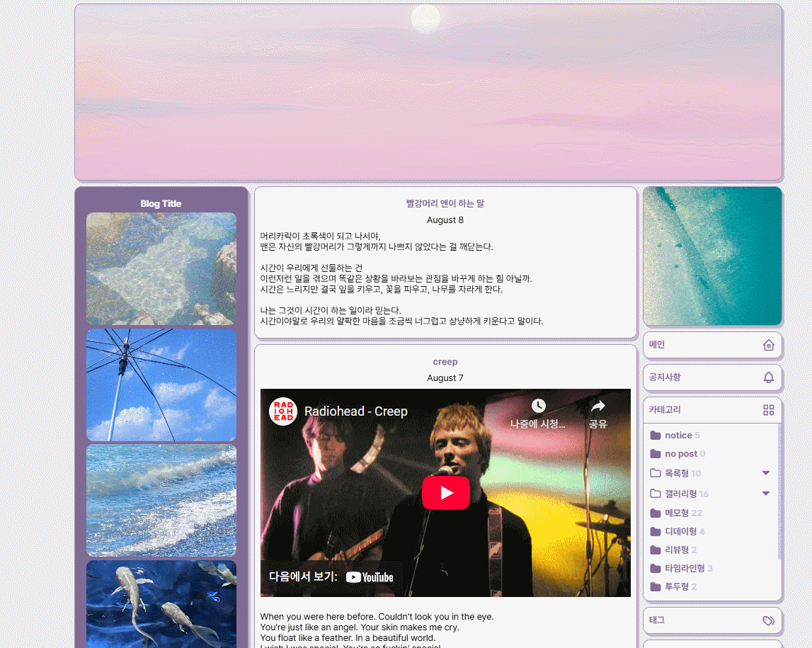Open the 갤러리형 category
Viewport: 812px width, 648px height.
click(x=680, y=494)
